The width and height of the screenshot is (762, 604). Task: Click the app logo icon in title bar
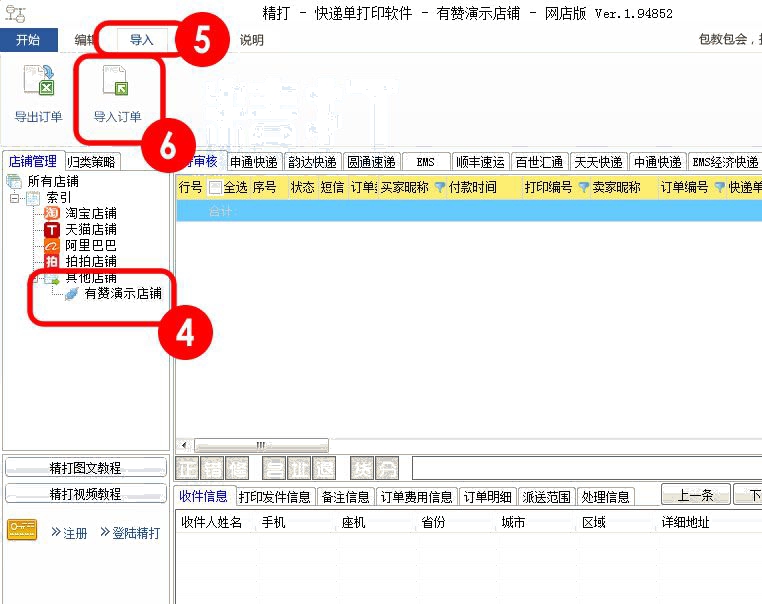click(15, 14)
